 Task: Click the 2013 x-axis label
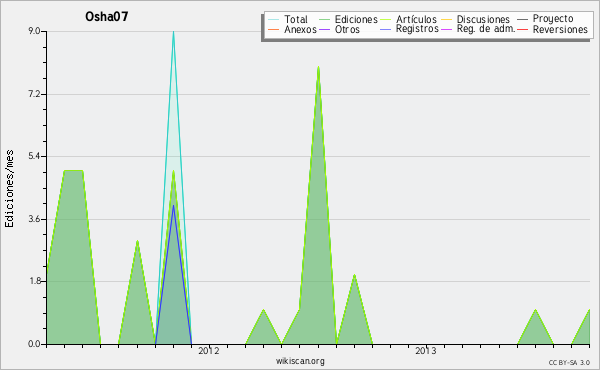click(426, 351)
